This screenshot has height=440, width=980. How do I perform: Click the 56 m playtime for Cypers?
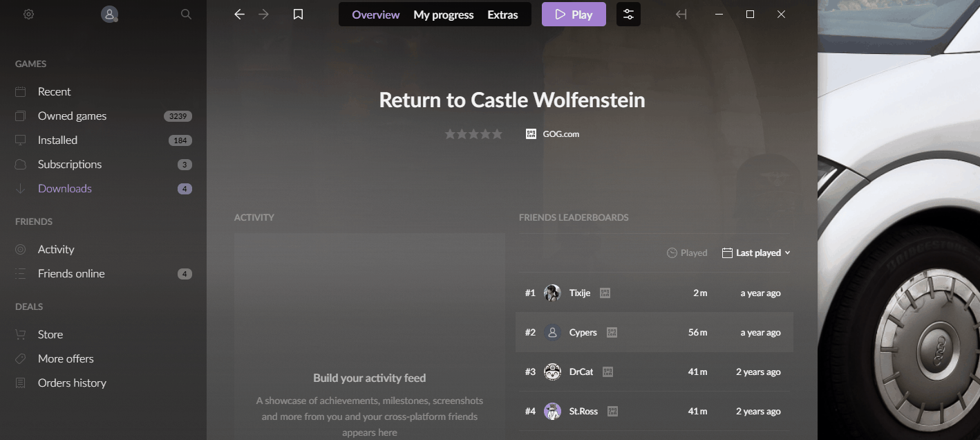click(697, 332)
